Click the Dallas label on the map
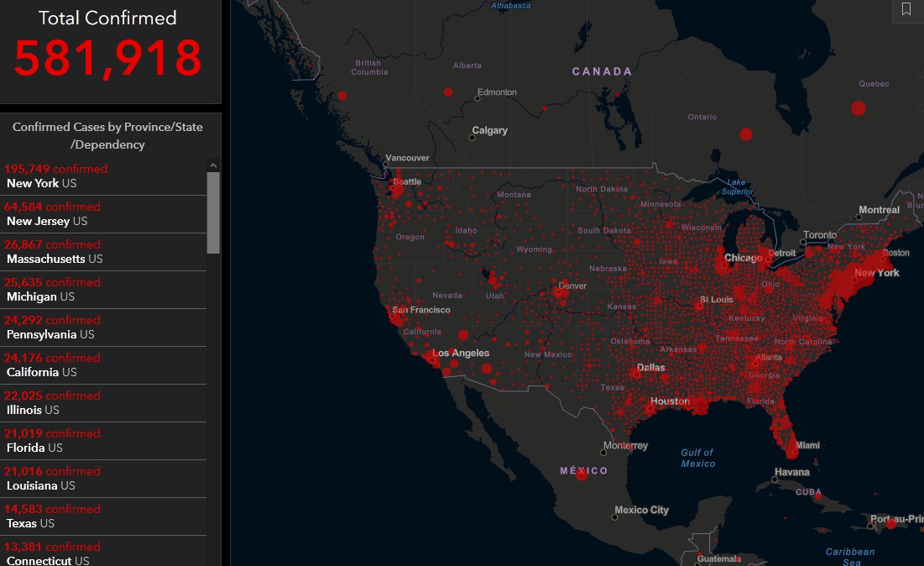This screenshot has width=924, height=566. (x=650, y=367)
